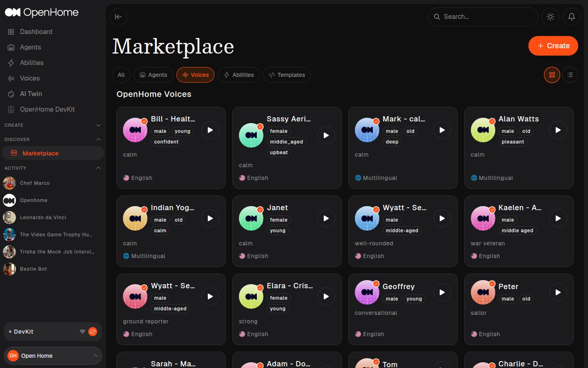Select Marketplace in sidebar

point(53,153)
